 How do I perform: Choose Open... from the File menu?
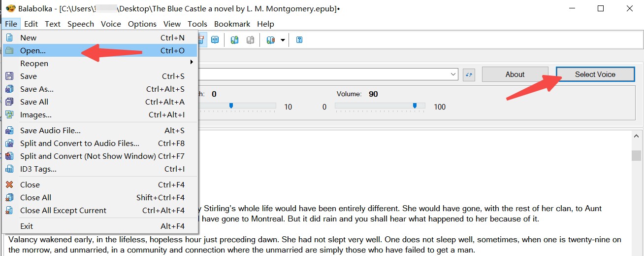[100, 50]
